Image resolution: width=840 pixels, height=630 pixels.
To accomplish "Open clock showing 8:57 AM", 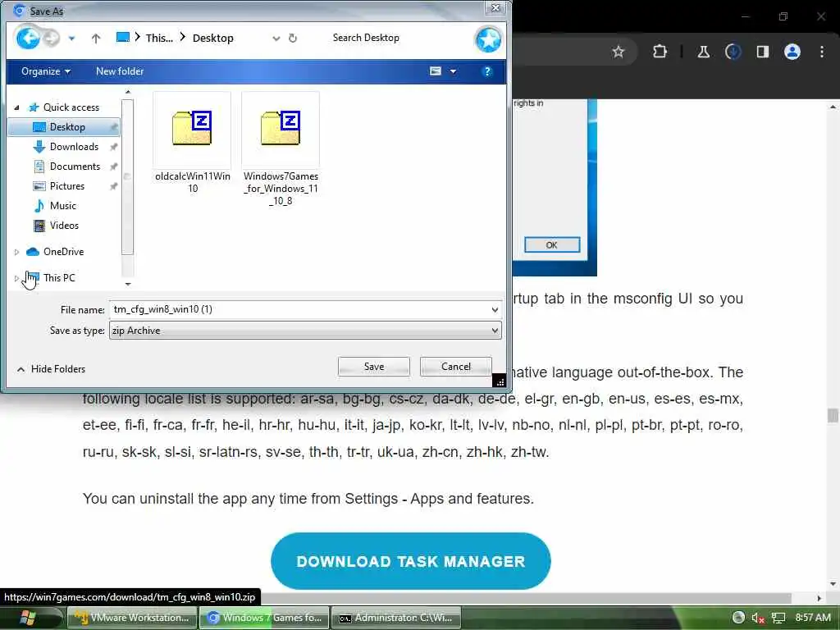I will (x=813, y=618).
